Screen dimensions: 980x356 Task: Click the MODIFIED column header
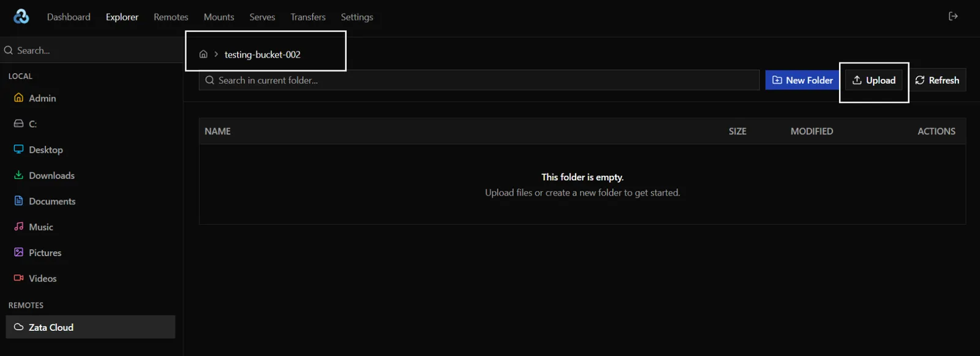[812, 131]
